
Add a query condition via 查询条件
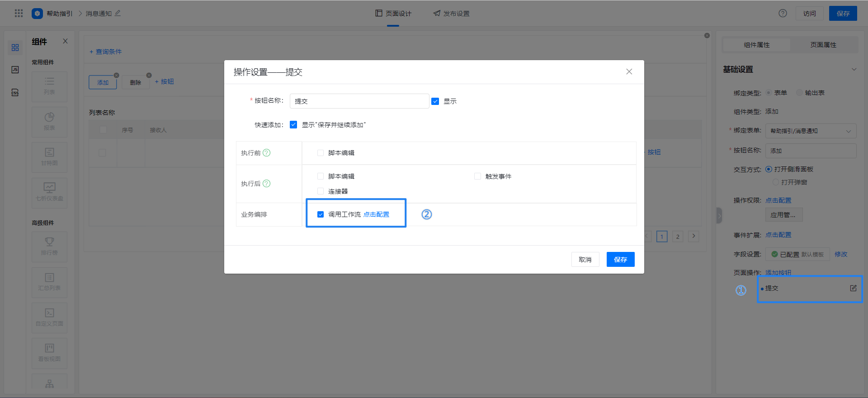tap(105, 52)
